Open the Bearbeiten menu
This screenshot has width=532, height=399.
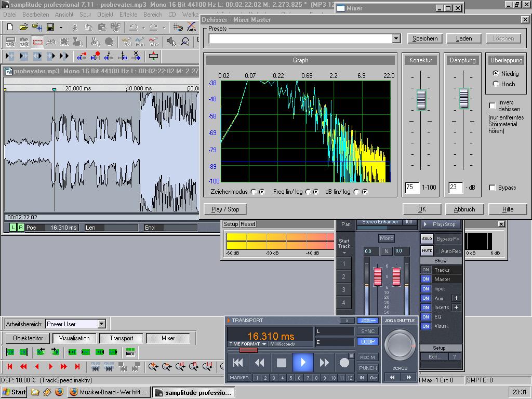[36, 15]
